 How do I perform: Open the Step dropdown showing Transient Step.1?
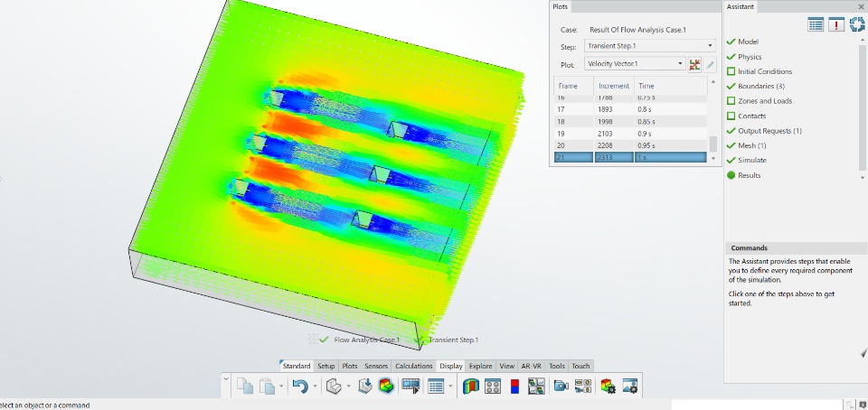(x=650, y=46)
